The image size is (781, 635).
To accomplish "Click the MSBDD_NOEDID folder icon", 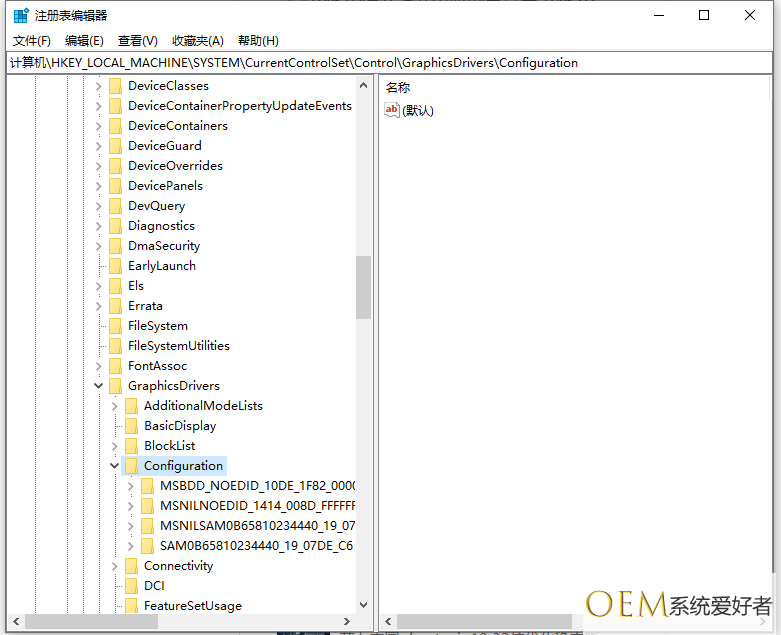I will (x=147, y=486).
